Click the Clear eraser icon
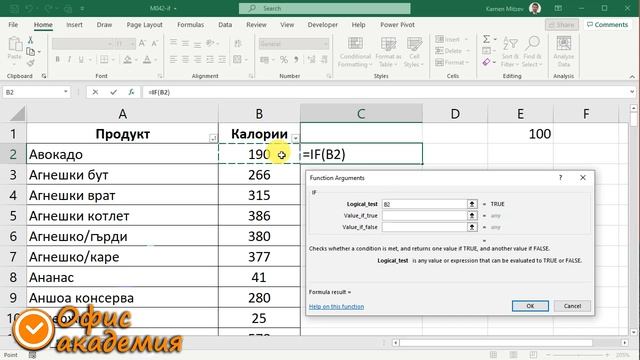Viewport: 640px width, 360px height. pos(486,62)
